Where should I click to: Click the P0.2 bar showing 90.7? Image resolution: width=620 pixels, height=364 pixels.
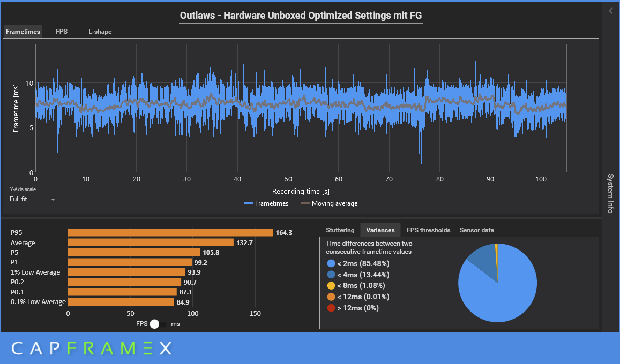tap(124, 282)
